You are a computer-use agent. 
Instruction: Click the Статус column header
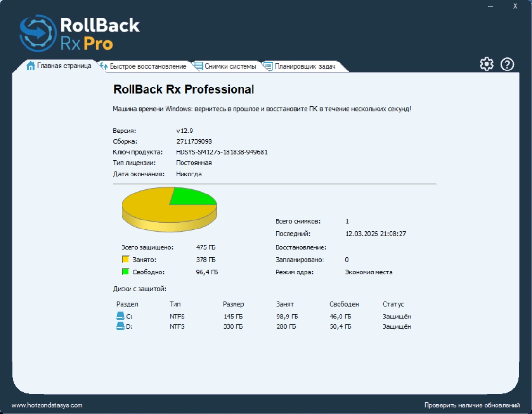[x=393, y=304]
